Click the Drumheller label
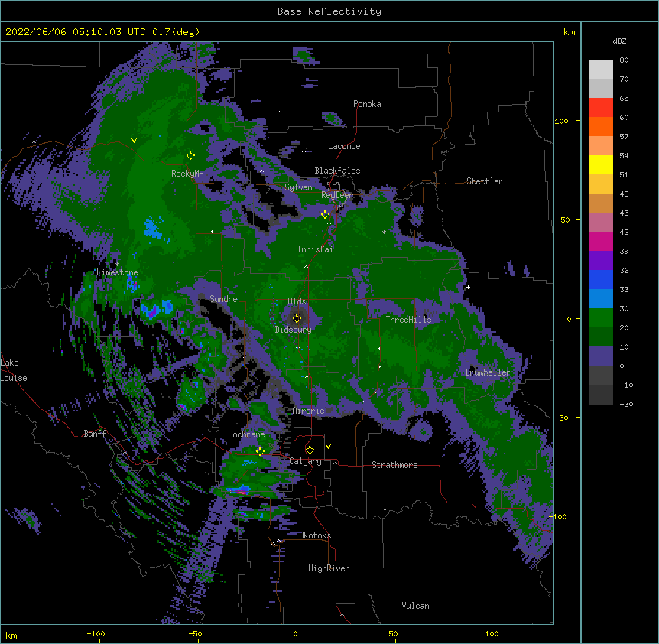The height and width of the screenshot is (644, 659). (x=488, y=372)
